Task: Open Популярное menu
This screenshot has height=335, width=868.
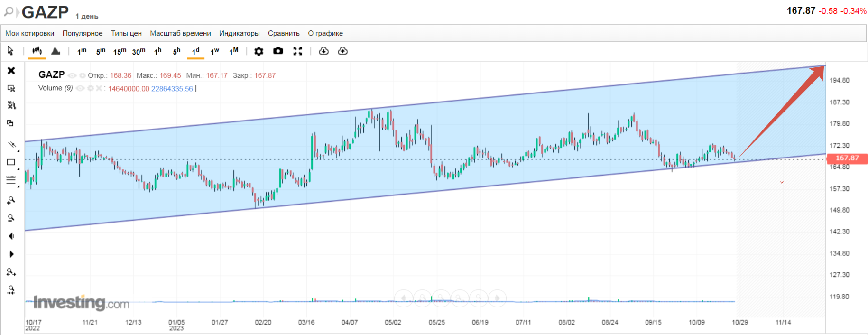Action: tap(83, 33)
